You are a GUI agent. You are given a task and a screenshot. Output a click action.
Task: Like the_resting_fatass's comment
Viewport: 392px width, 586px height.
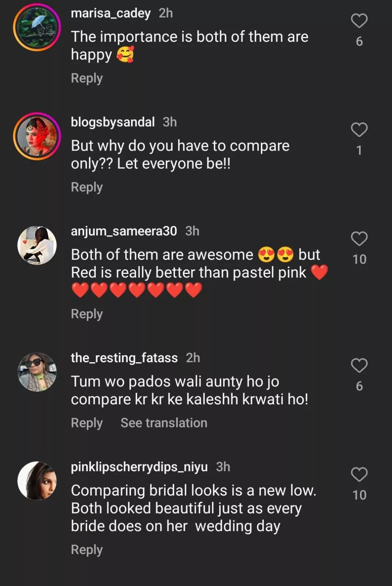359,366
